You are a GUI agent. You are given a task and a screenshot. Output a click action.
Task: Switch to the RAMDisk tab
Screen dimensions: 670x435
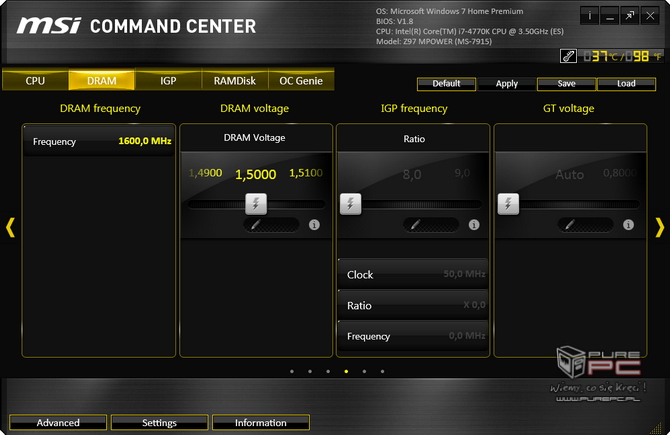[235, 81]
